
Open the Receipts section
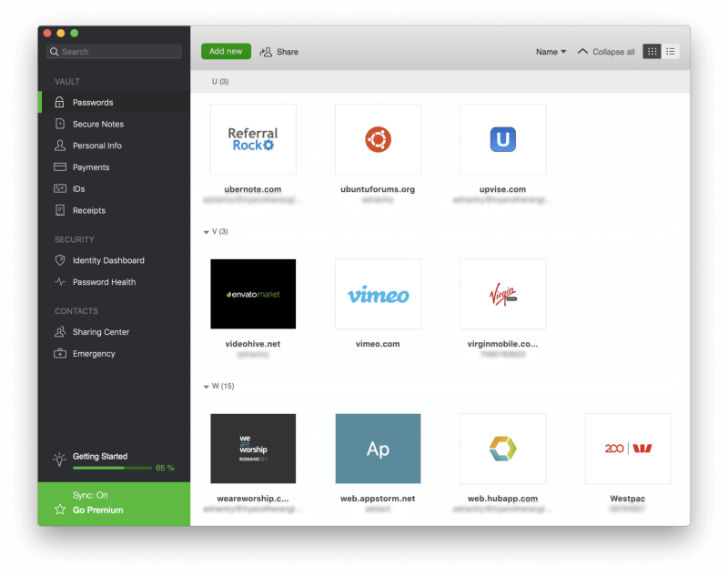115,210
